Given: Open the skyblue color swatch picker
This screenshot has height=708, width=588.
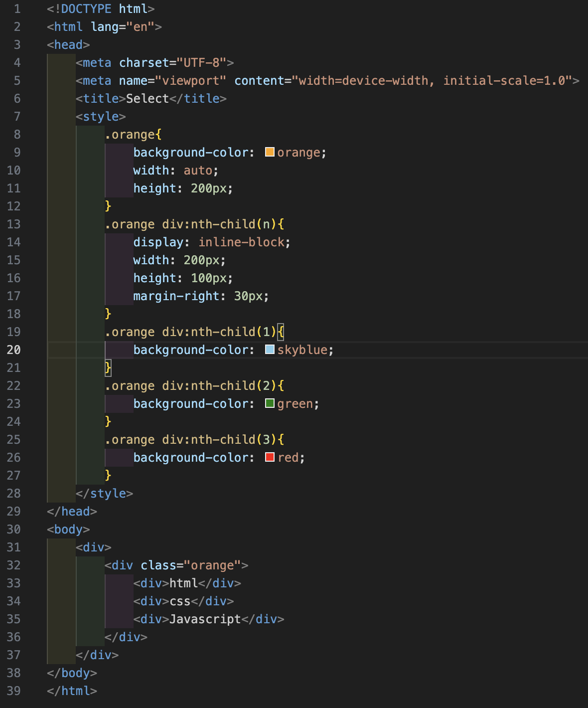Looking at the screenshot, I should click(270, 350).
